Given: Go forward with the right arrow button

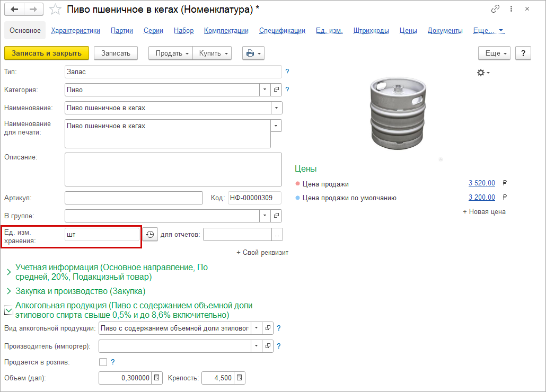Looking at the screenshot, I should (x=33, y=10).
